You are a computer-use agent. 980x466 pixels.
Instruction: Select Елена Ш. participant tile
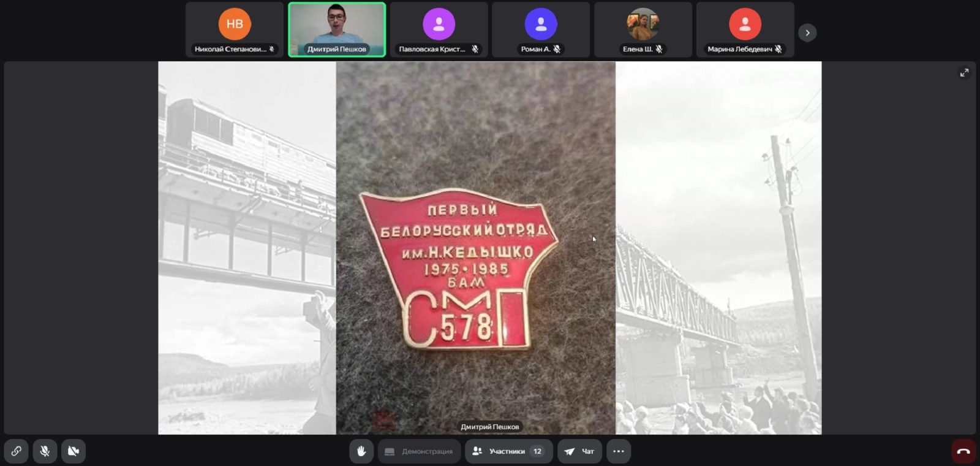643,29
